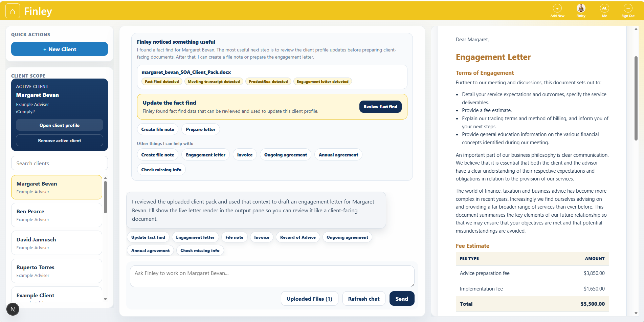Select Margaret Bevan in client list

[57, 187]
